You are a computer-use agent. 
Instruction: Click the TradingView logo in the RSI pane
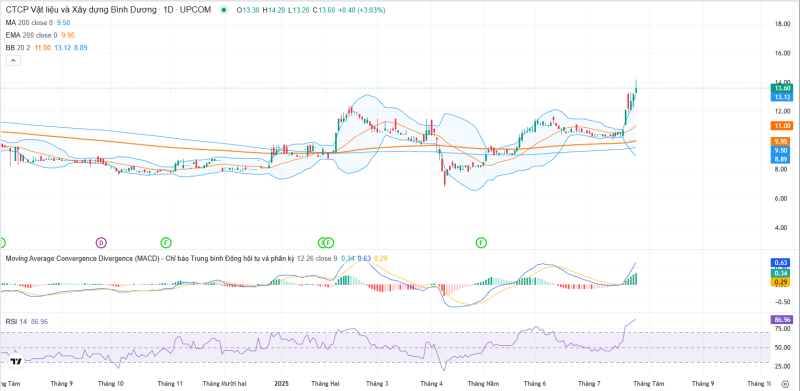coord(16,361)
